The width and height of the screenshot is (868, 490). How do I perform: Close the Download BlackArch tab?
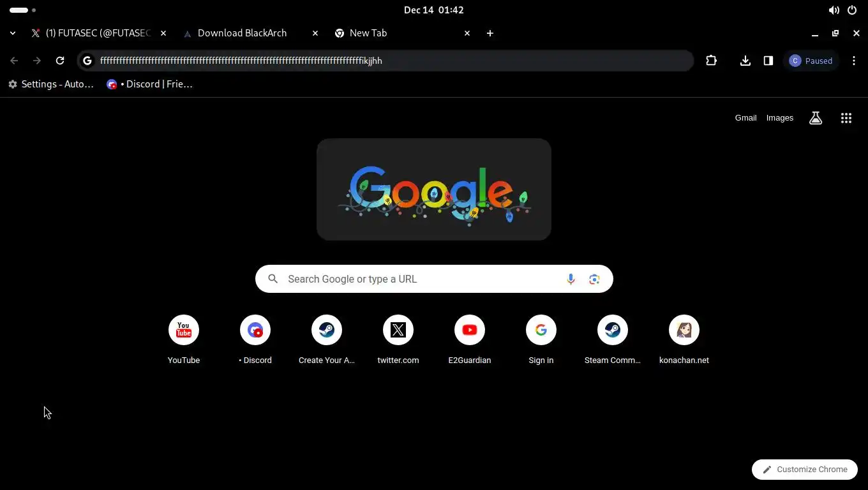[x=315, y=33]
